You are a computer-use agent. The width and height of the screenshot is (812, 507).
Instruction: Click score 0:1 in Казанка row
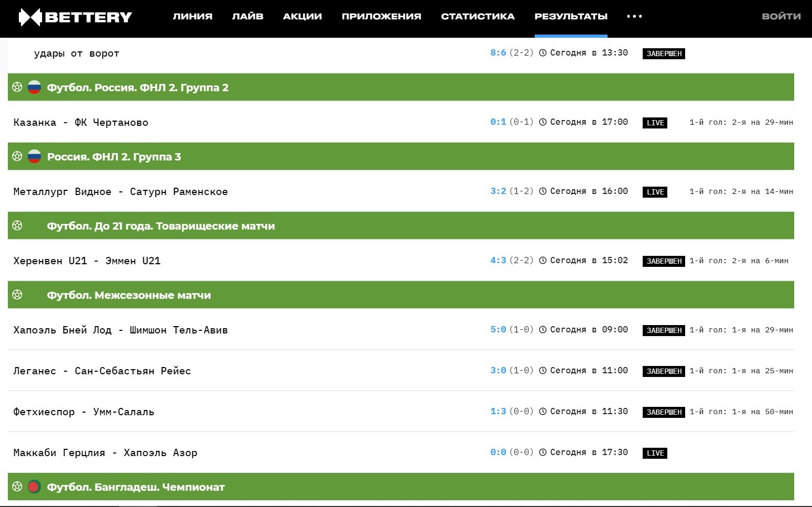pos(498,122)
